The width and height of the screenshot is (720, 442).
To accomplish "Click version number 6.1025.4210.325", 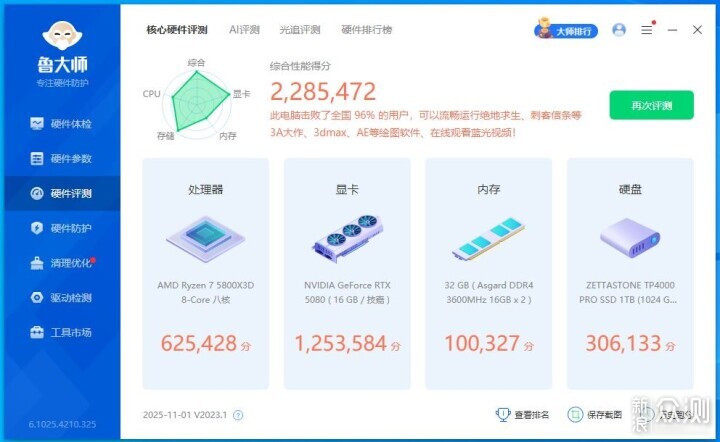I will coord(62,425).
